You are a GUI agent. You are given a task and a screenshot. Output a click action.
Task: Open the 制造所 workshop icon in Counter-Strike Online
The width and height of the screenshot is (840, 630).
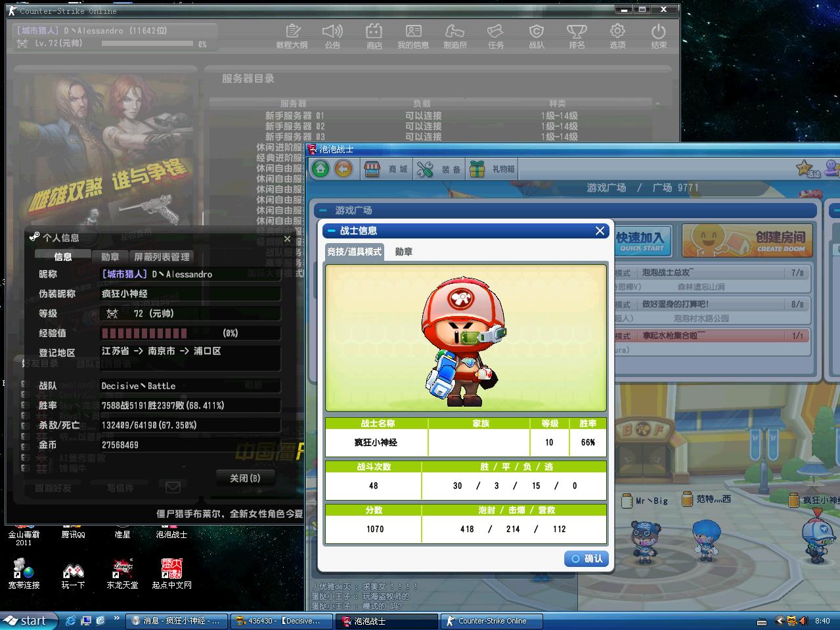[454, 36]
